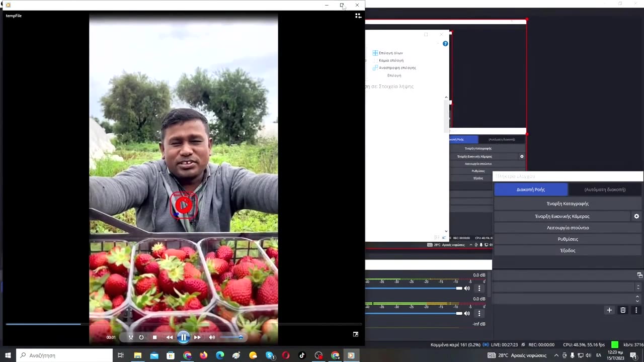Click CPU: 48.5%, 55.16 fps text
644x362 pixels.
click(584, 345)
